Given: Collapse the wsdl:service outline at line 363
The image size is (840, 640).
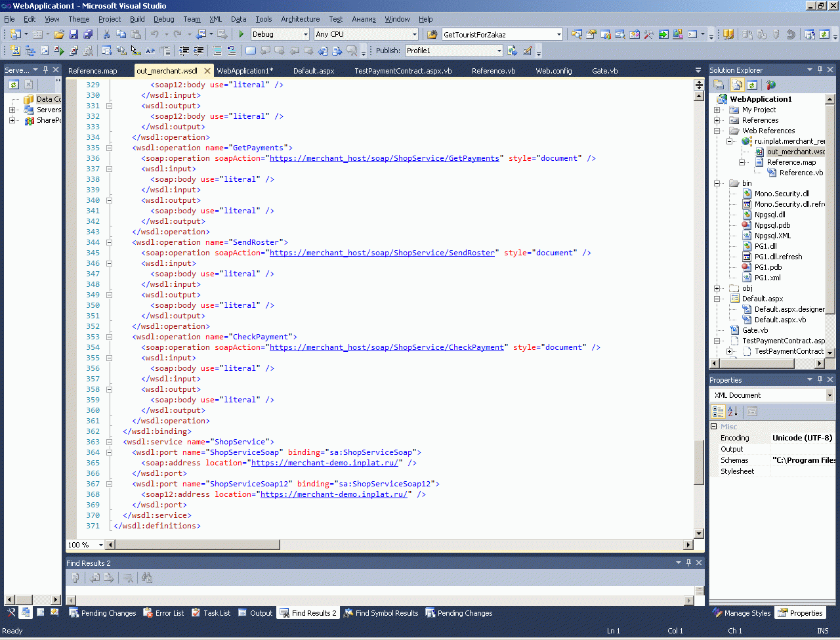Looking at the screenshot, I should point(109,442).
